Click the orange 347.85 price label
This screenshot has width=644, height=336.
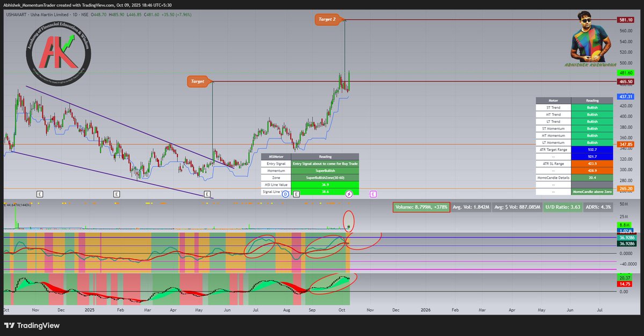tap(626, 144)
